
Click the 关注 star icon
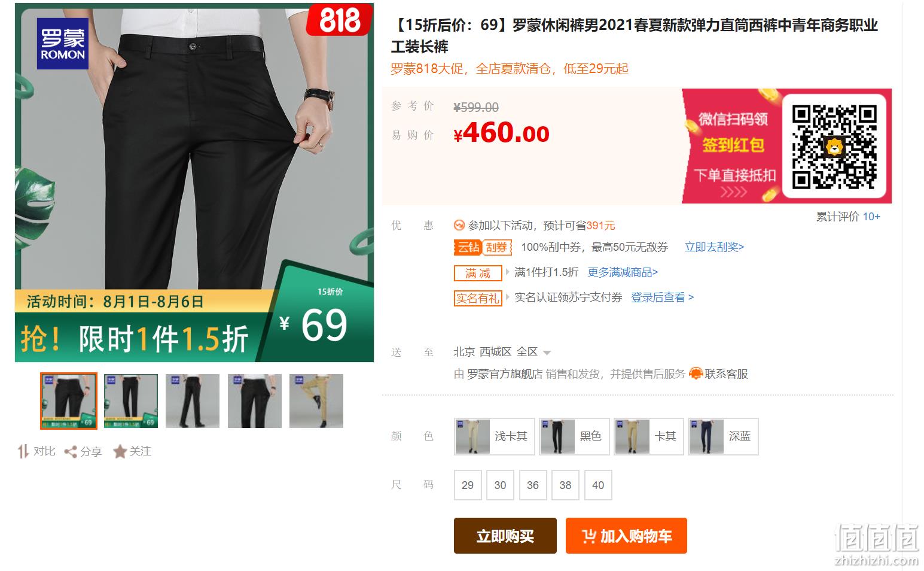tap(120, 451)
